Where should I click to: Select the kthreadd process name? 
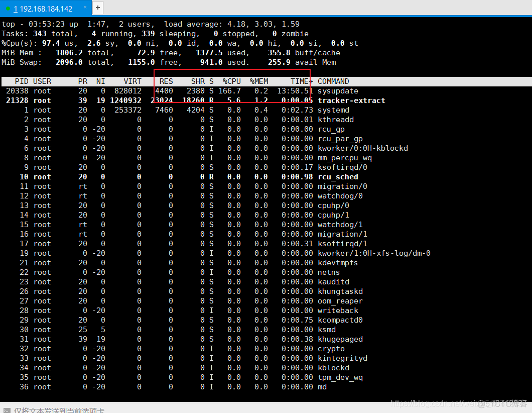(x=336, y=120)
